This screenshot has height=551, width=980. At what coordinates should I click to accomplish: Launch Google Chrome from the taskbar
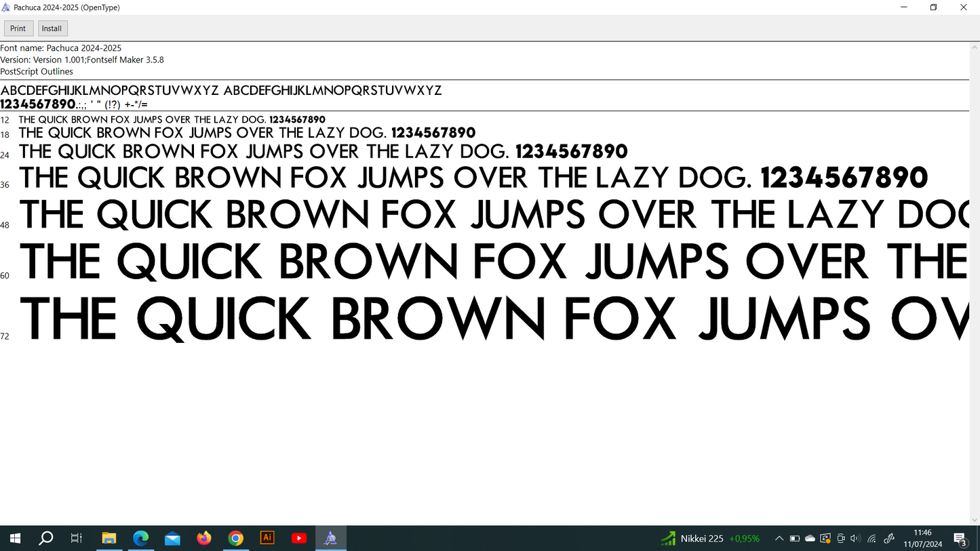click(x=235, y=538)
